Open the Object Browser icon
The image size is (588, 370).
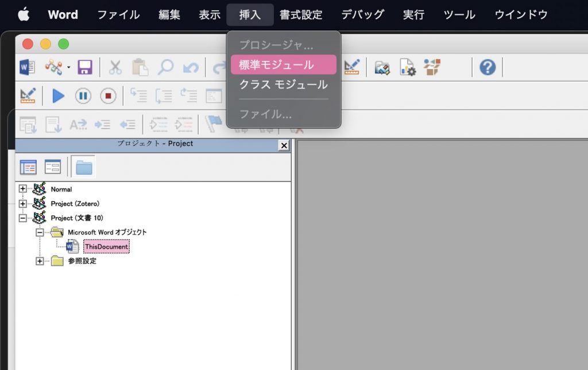(432, 67)
